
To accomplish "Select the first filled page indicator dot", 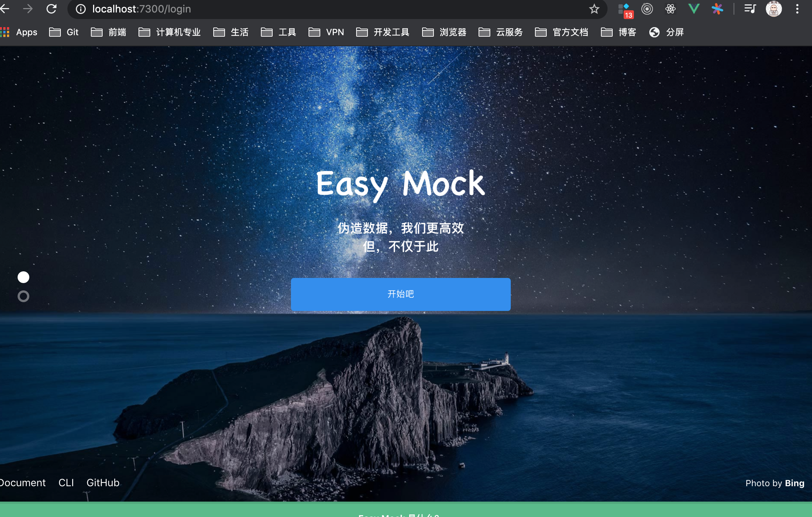I will coord(23,277).
